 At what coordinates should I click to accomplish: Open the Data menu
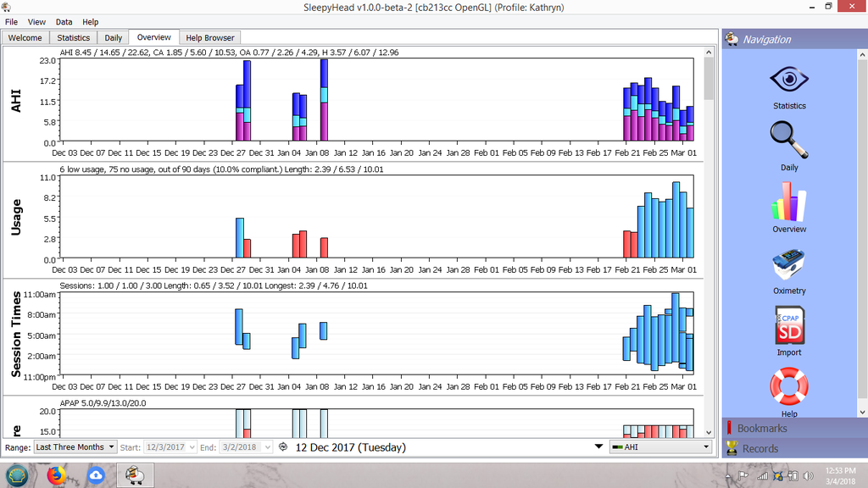(64, 22)
